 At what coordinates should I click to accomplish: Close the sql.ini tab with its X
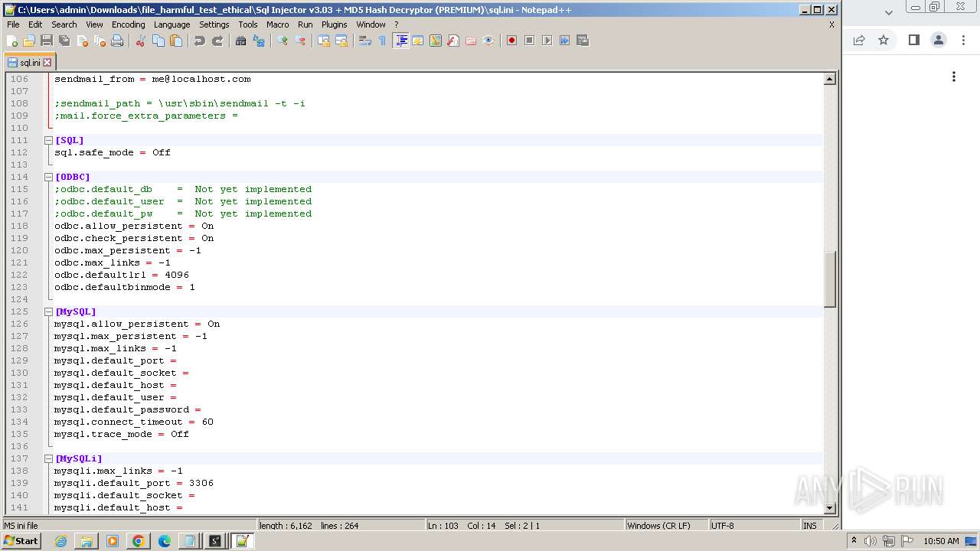47,63
